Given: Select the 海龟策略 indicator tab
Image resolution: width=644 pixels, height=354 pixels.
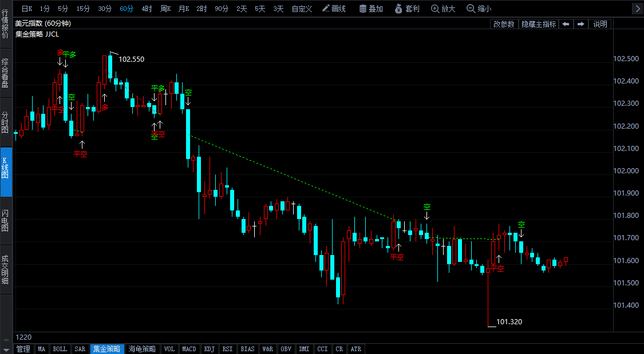Looking at the screenshot, I should pyautogui.click(x=142, y=349).
